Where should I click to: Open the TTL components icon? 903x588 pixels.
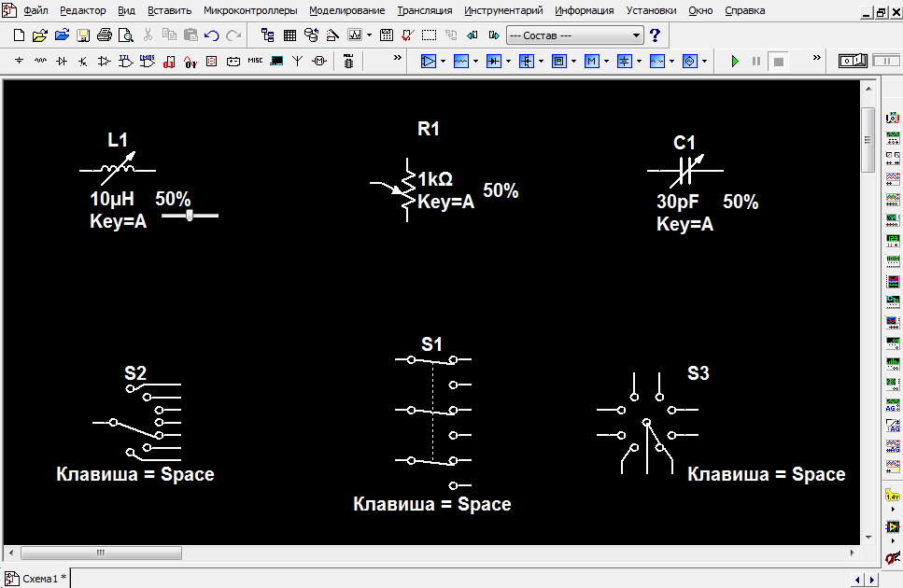[x=126, y=61]
